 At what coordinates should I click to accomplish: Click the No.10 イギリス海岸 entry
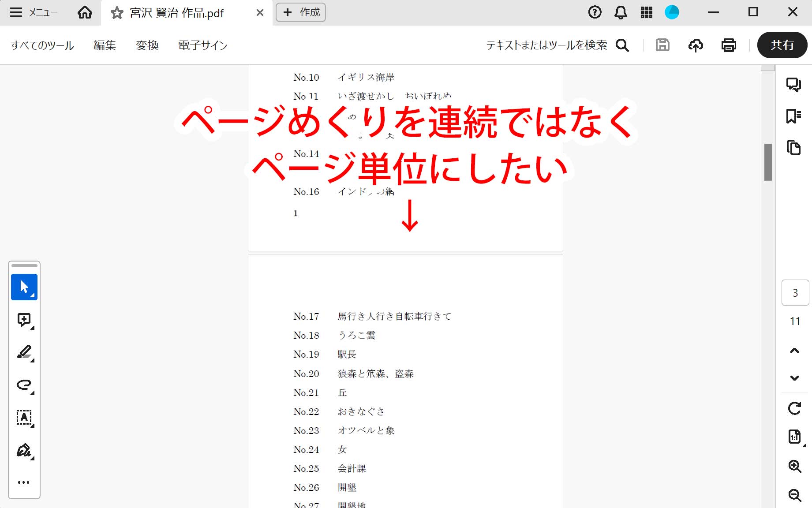click(344, 77)
